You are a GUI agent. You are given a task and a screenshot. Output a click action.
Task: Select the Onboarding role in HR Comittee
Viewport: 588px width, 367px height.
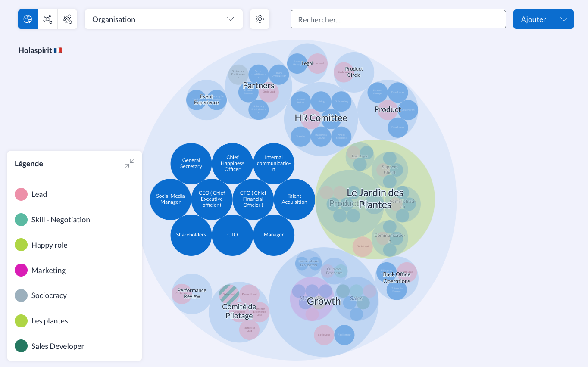tap(341, 102)
